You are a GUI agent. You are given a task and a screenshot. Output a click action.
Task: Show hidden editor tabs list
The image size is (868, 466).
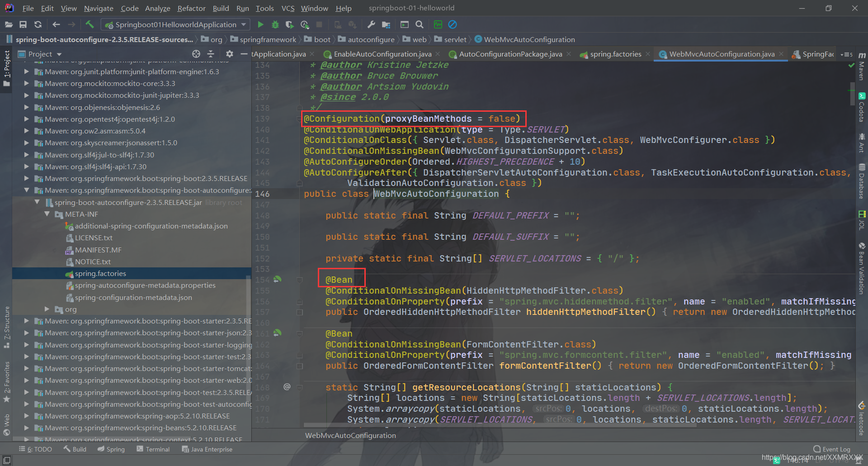click(846, 54)
